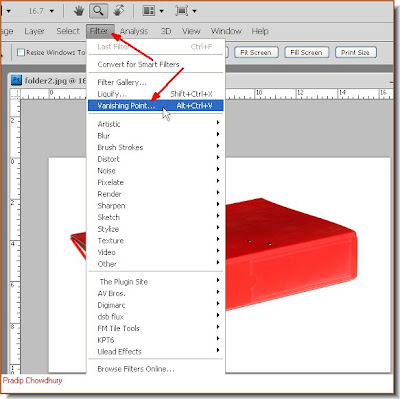Image resolution: width=400 pixels, height=399 pixels.
Task: Expand the Screen Mode dropdown arrow
Action: (194, 11)
